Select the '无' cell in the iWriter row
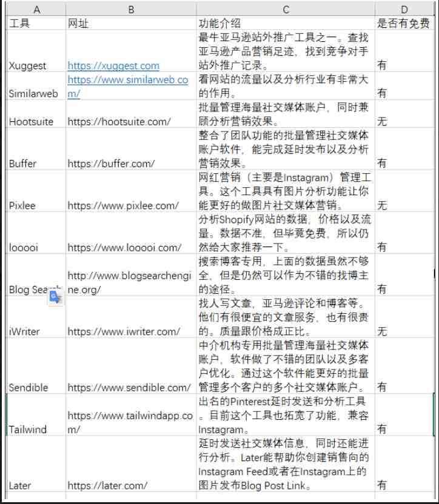Viewport: 439px width, 504px height. point(404,317)
